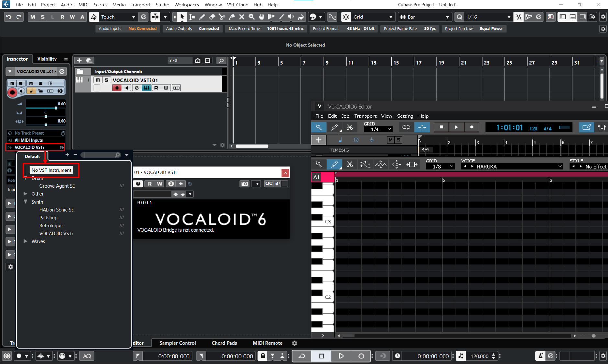This screenshot has width=608, height=364.
Task: Click the snapshot camera icon in VOCALOID VSTi window
Action: click(x=244, y=184)
